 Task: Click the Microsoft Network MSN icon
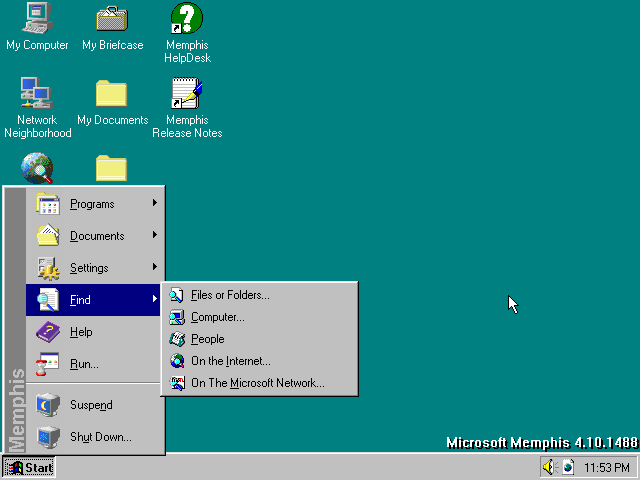click(178, 383)
